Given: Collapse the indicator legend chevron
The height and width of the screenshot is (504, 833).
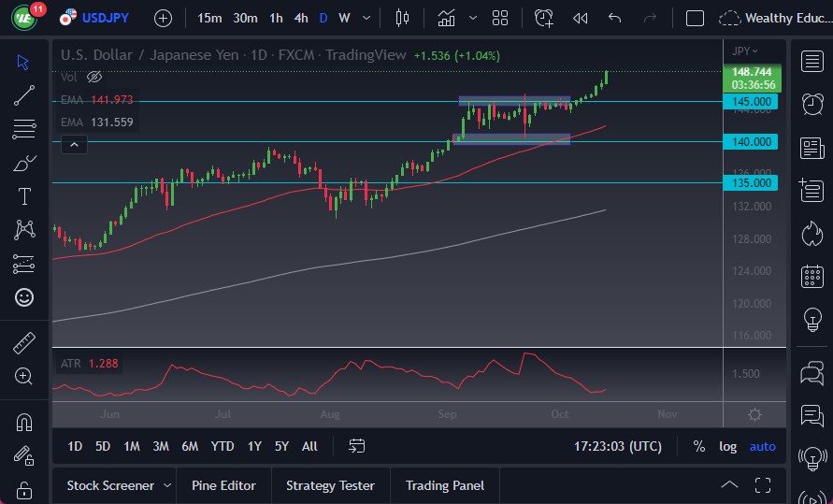Looking at the screenshot, I should 75,144.
